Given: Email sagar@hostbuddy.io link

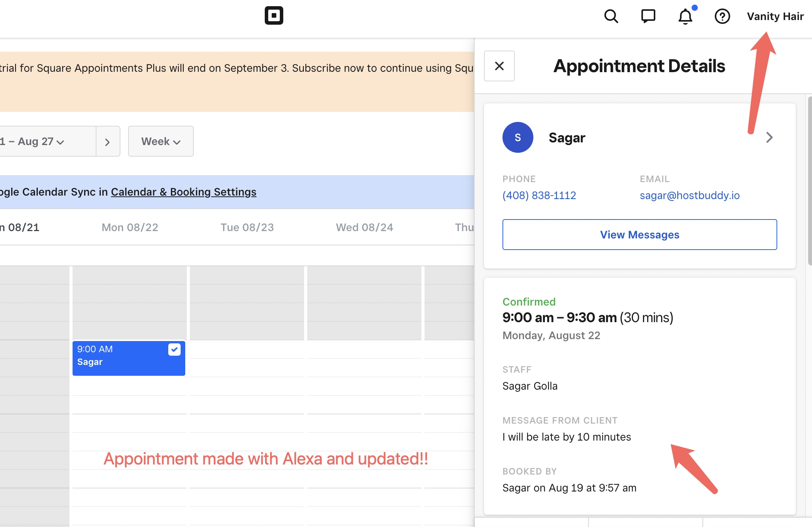Looking at the screenshot, I should 689,195.
